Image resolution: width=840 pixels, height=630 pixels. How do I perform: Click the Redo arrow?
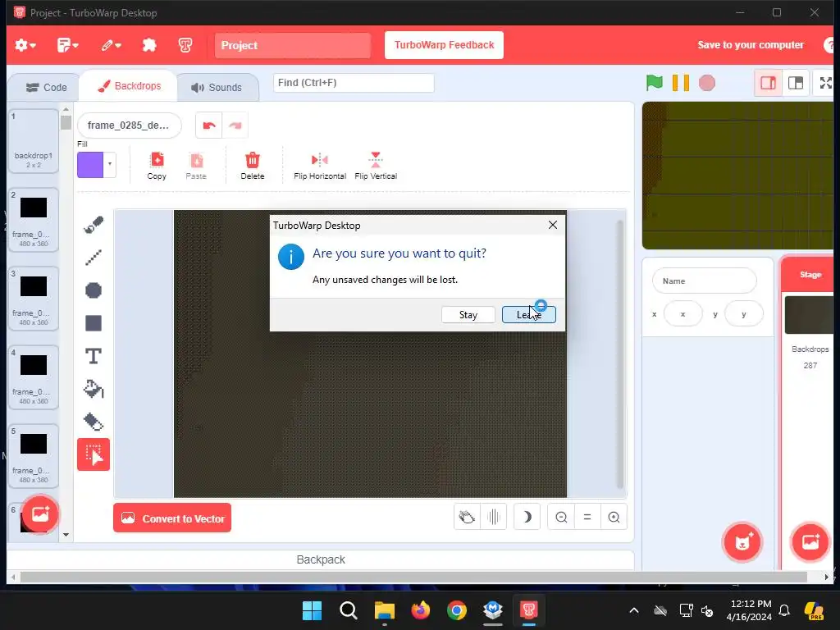[235, 126]
